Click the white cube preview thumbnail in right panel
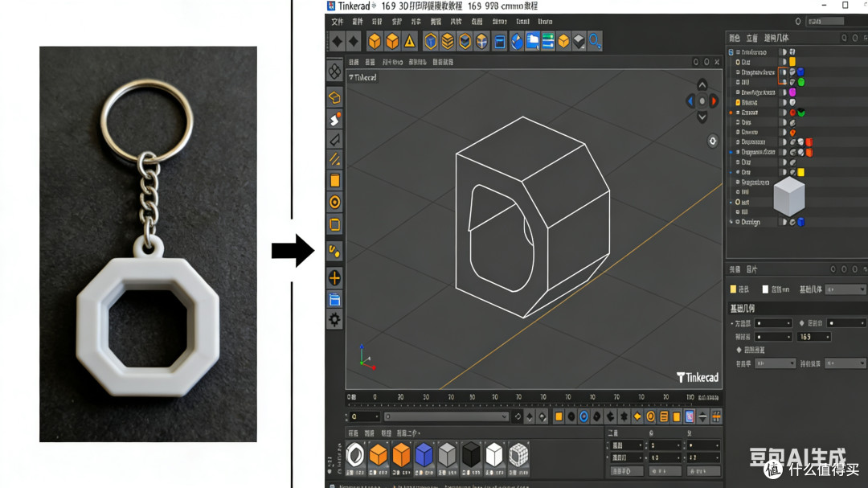 click(x=789, y=196)
